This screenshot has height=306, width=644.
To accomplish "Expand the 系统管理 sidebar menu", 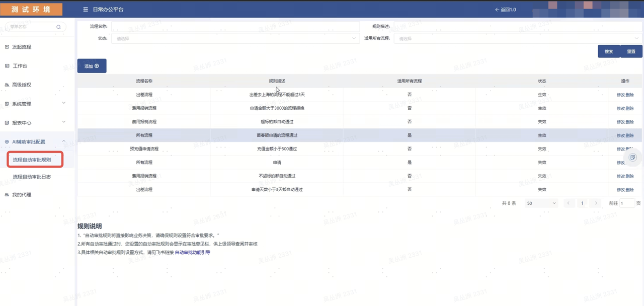I will pyautogui.click(x=63, y=103).
